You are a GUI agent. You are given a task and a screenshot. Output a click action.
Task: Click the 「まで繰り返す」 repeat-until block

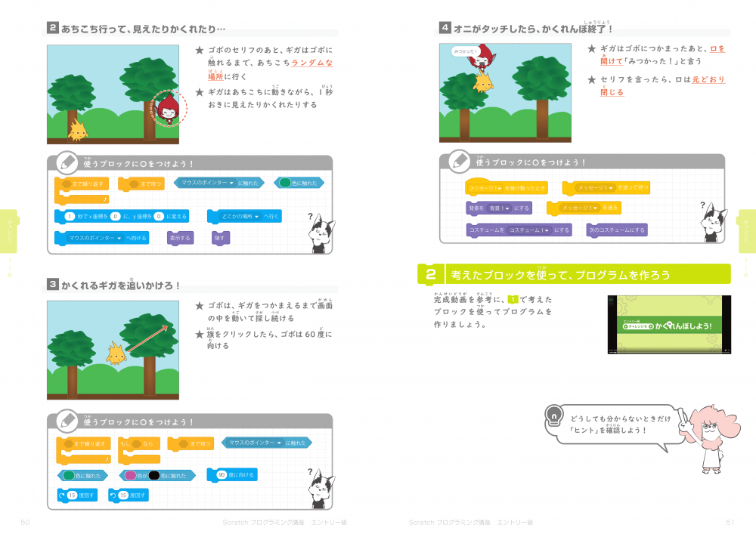pos(82,182)
